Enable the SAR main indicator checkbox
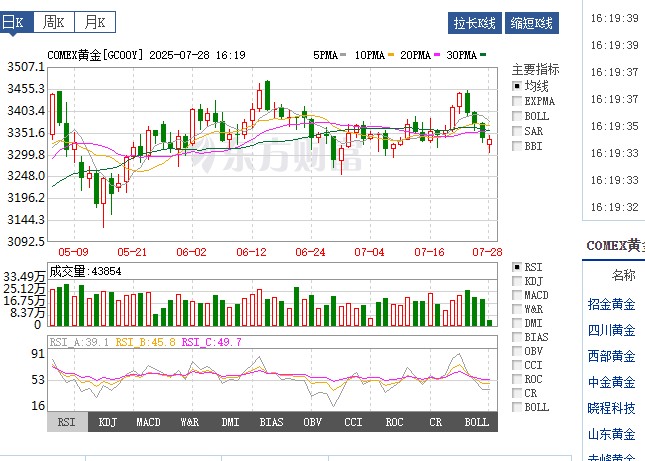This screenshot has height=461, width=645. click(516, 131)
